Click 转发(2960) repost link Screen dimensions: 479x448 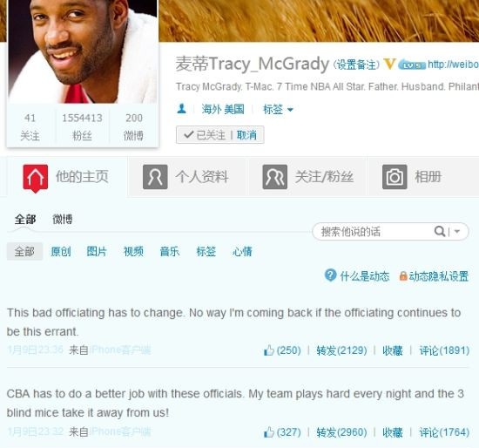point(341,432)
